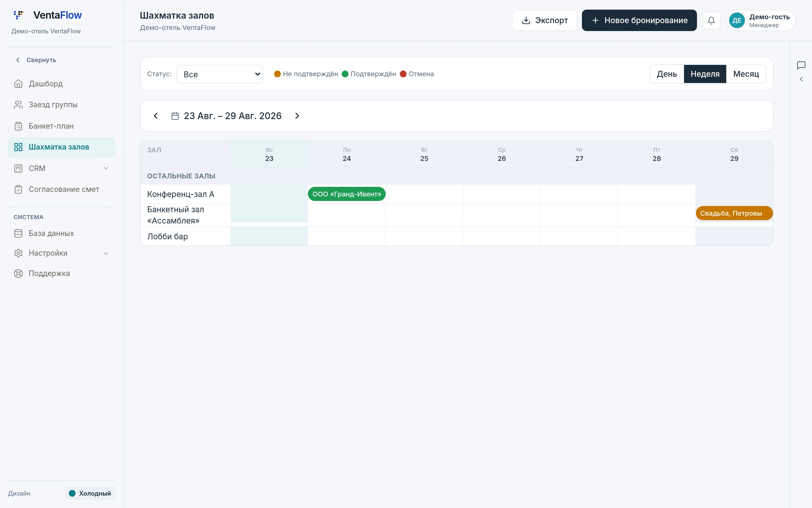812x508 pixels.
Task: Click the Ср 26 column header
Action: click(502, 155)
